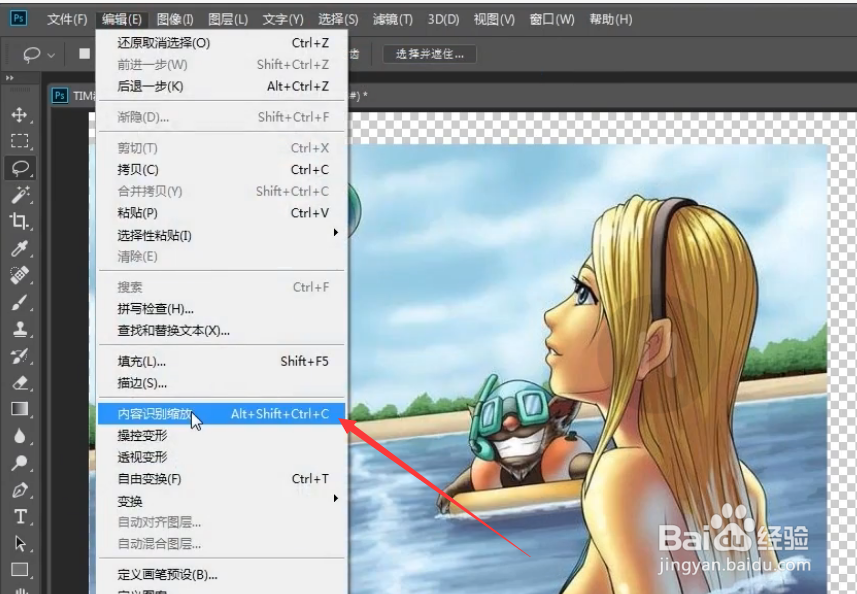The height and width of the screenshot is (594, 857).
Task: Open the 编辑(E) menu
Action: coord(121,20)
